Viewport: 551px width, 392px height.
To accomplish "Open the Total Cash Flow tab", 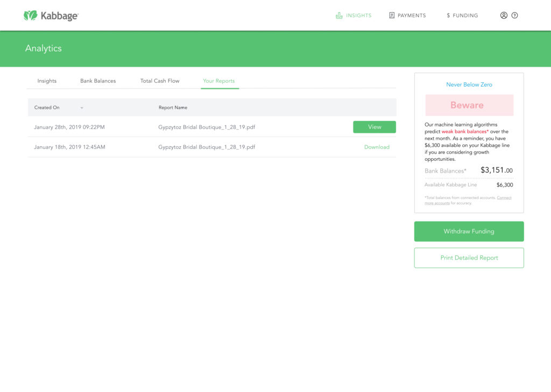I will 160,81.
